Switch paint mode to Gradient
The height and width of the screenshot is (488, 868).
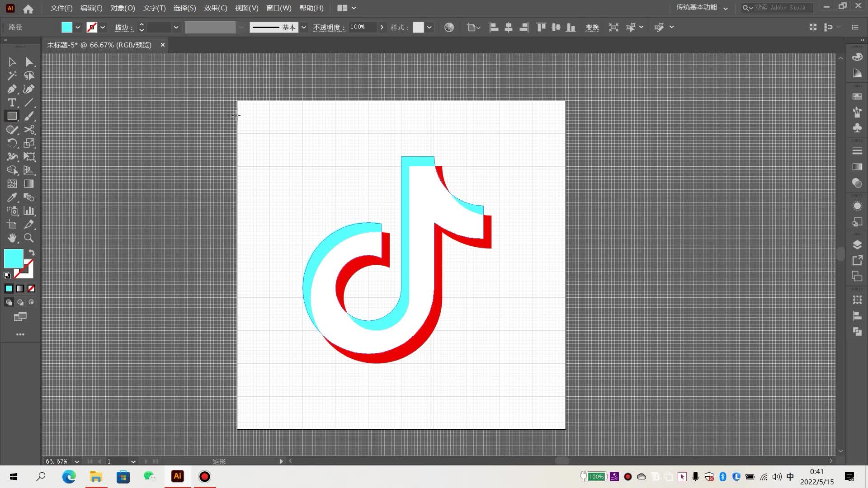coord(20,288)
